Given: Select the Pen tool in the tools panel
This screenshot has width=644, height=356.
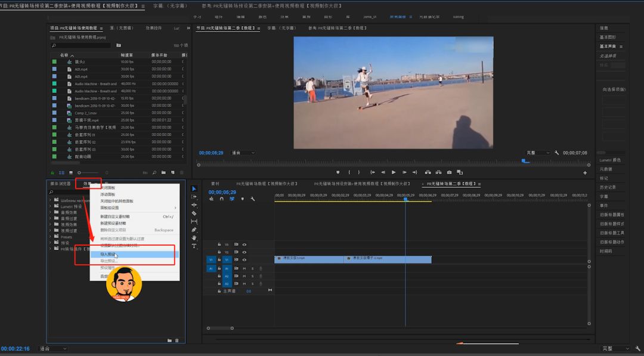Looking at the screenshot, I should coord(194,230).
